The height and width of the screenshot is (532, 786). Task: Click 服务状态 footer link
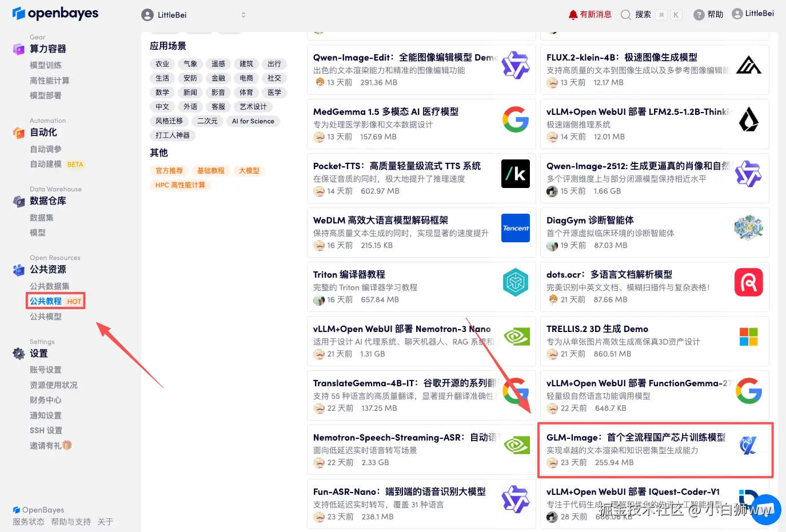tap(29, 522)
